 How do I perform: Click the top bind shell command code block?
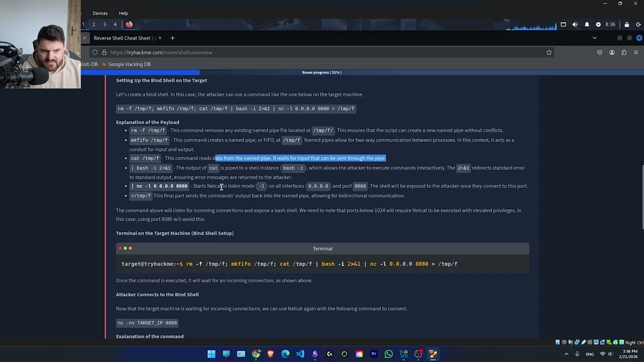coord(236,109)
